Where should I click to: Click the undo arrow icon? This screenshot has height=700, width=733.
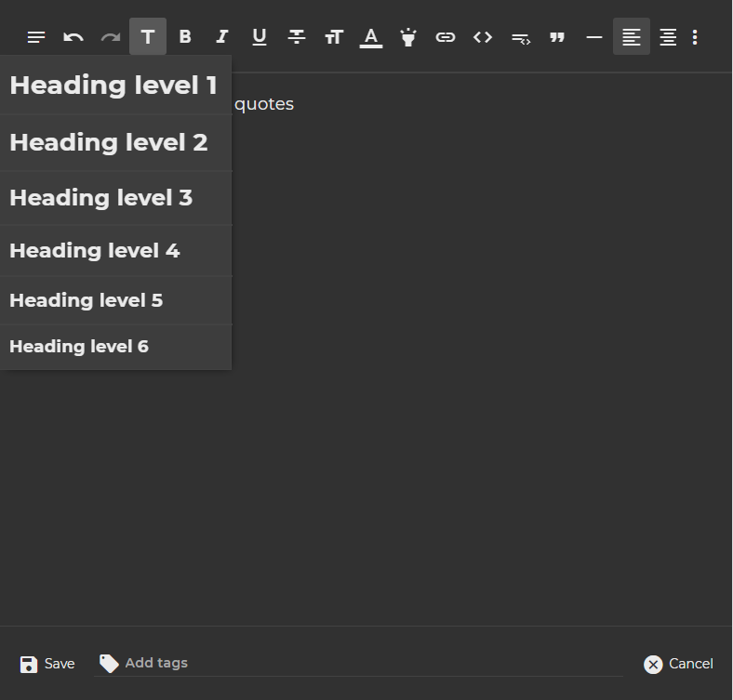click(x=73, y=37)
